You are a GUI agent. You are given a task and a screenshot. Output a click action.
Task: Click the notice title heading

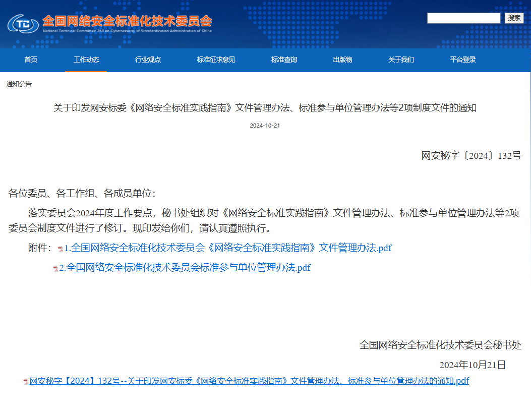pyautogui.click(x=265, y=107)
